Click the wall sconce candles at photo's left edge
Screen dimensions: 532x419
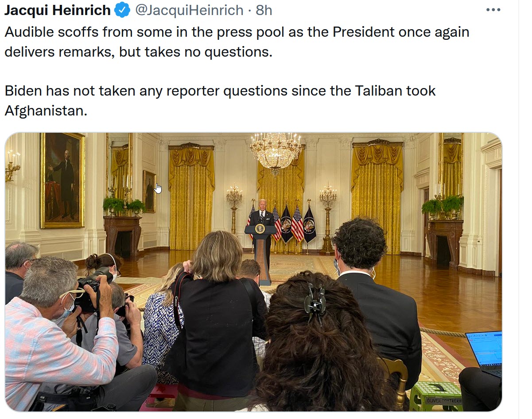[x=12, y=165]
